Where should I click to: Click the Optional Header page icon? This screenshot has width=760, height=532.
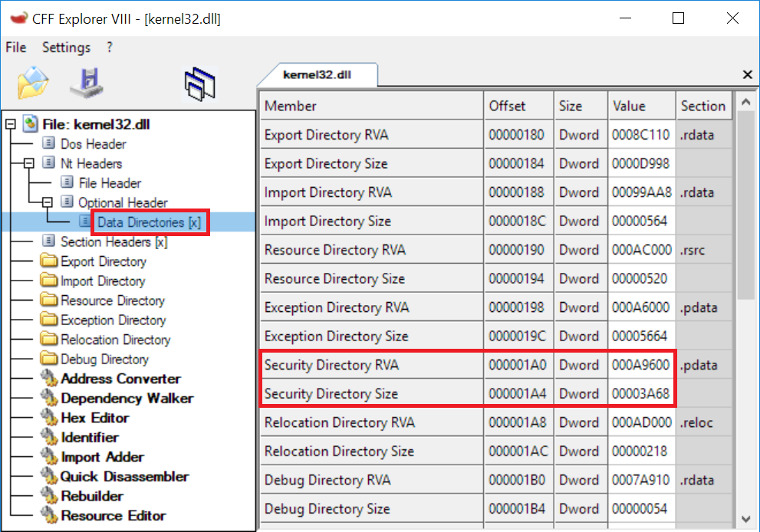67,202
